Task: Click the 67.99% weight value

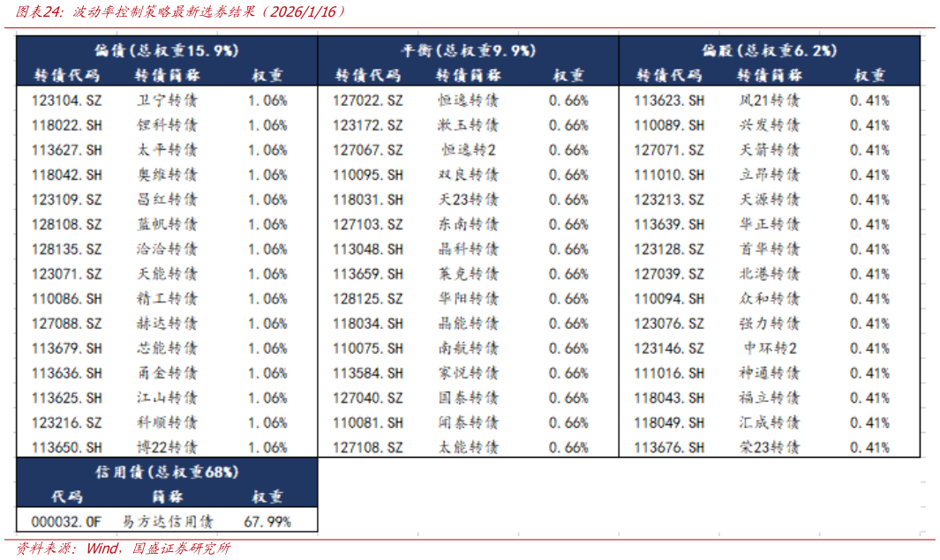Action: (x=267, y=522)
